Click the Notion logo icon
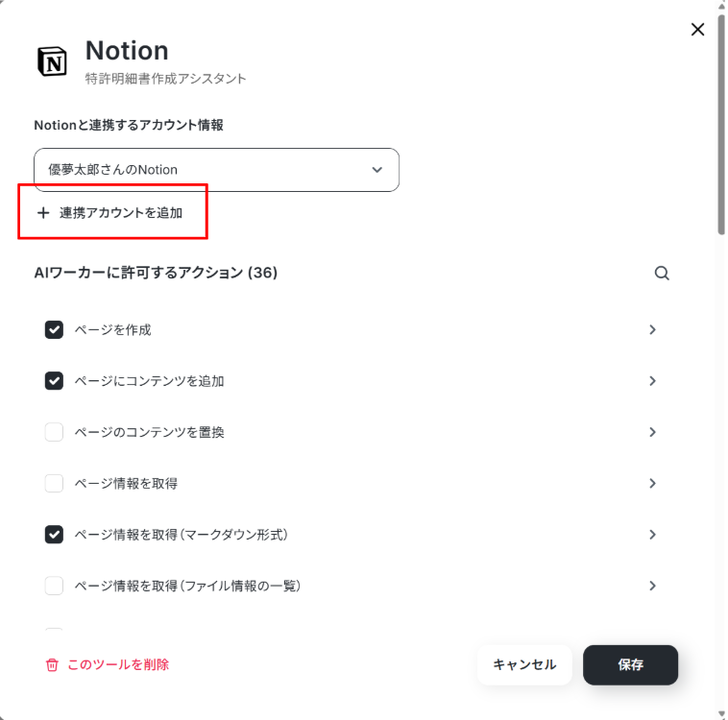The height and width of the screenshot is (720, 728). 52,61
